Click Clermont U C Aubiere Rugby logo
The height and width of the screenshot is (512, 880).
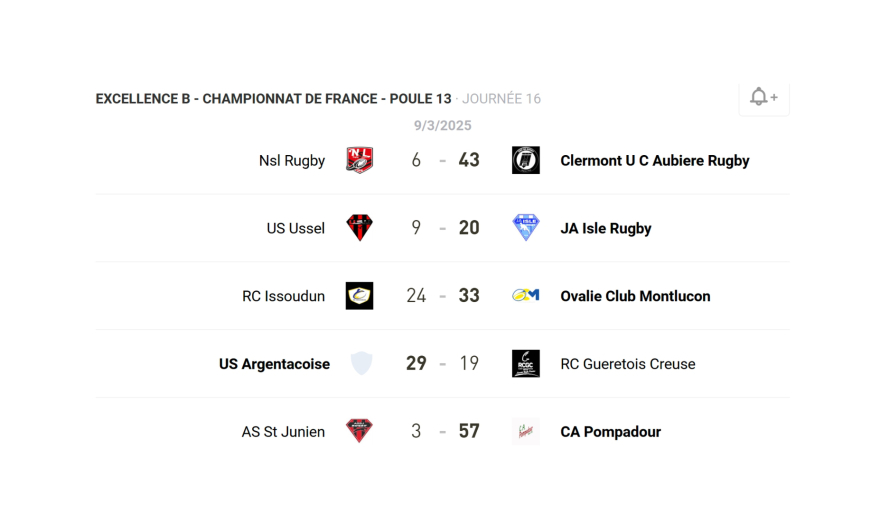tap(526, 160)
